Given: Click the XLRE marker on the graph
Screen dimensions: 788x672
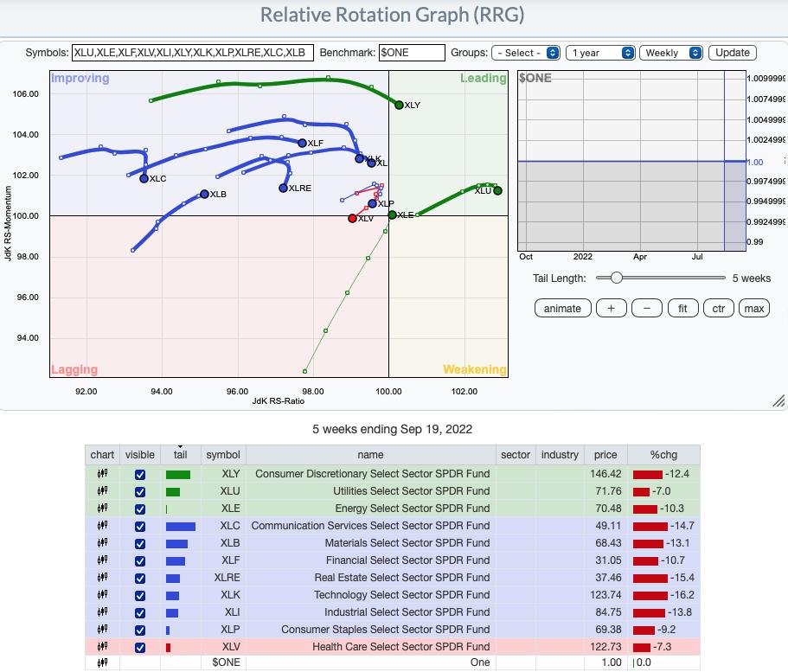Looking at the screenshot, I should (284, 188).
